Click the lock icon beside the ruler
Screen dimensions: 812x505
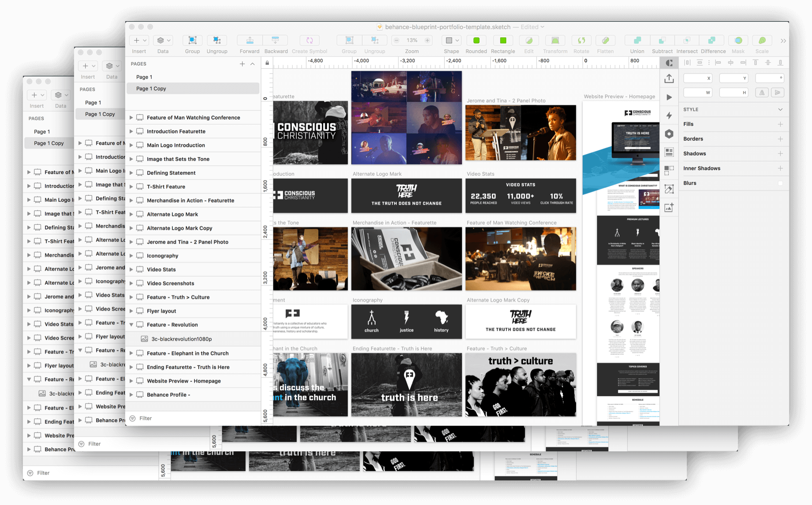(267, 63)
